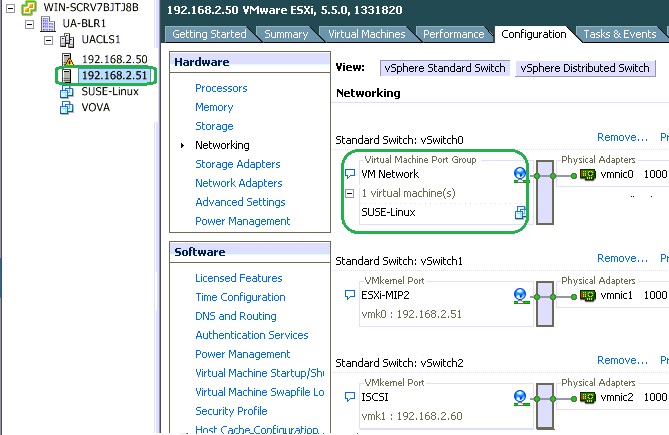Click the VM Network globe port icon

(x=520, y=174)
